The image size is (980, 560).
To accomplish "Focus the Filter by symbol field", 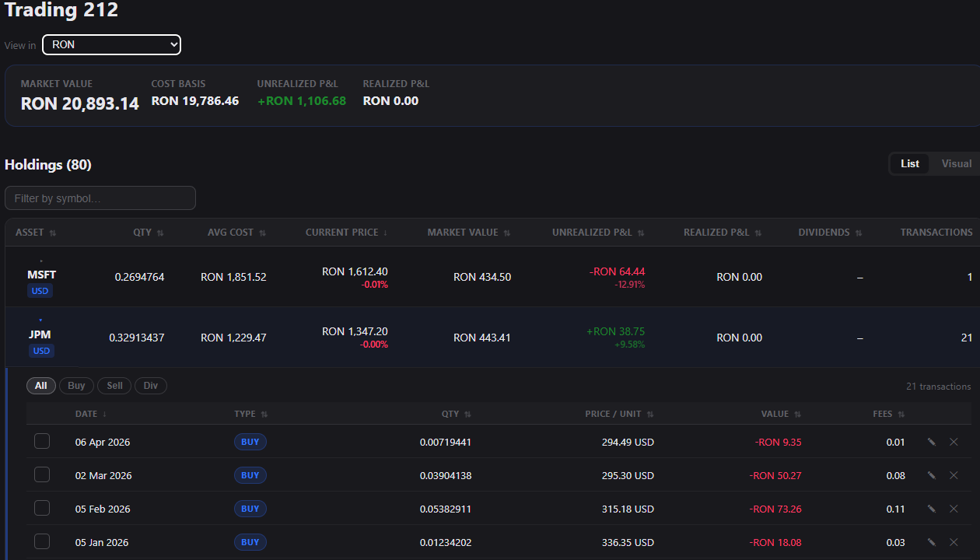I will click(100, 198).
